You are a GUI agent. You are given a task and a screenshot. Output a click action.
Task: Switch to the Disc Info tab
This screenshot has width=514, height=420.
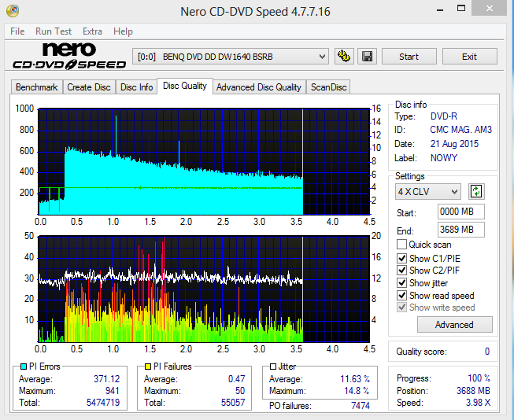click(136, 87)
